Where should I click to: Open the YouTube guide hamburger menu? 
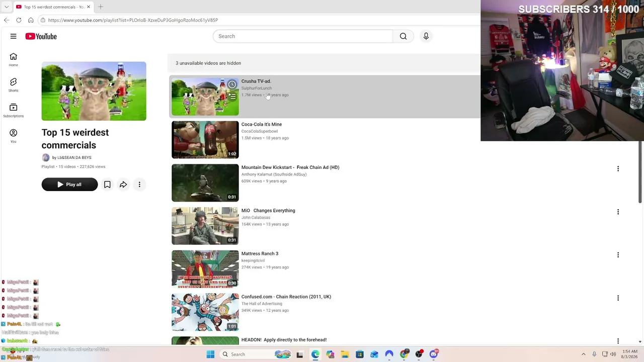(14, 36)
